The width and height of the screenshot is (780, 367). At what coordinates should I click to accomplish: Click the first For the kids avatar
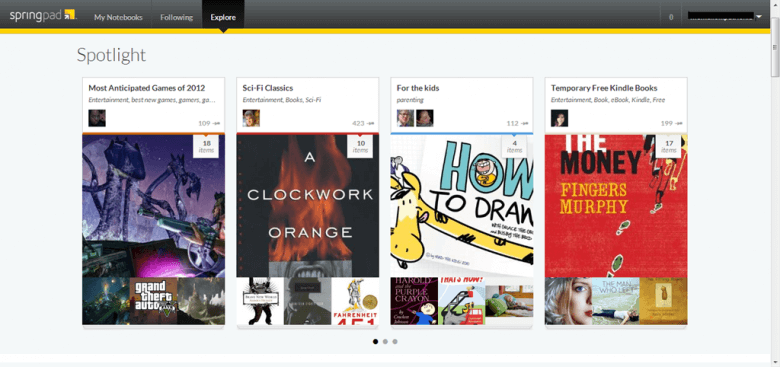405,118
